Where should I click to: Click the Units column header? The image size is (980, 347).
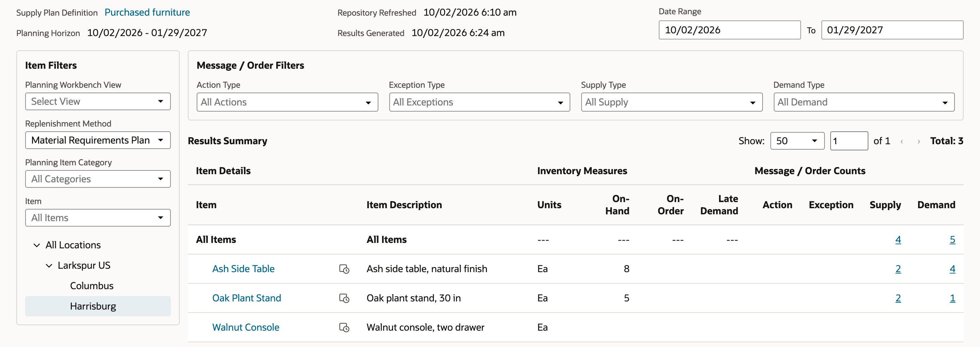tap(549, 205)
